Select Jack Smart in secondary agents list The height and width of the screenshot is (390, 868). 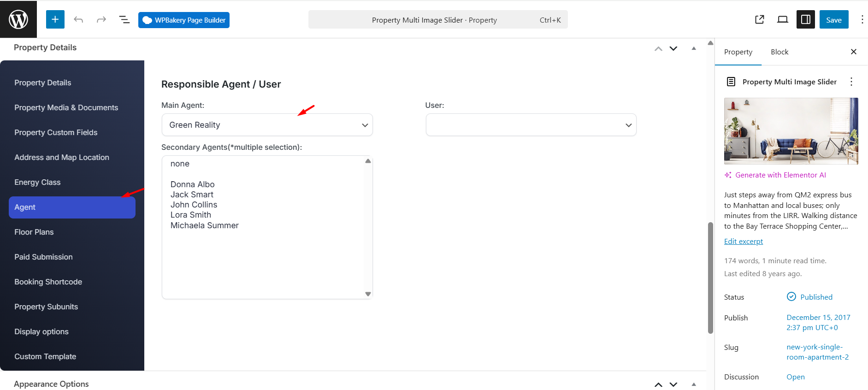pyautogui.click(x=192, y=195)
